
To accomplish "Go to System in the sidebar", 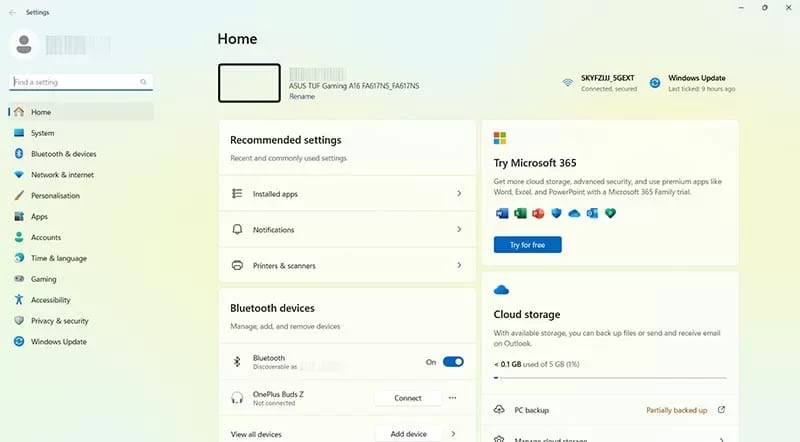I will click(42, 133).
